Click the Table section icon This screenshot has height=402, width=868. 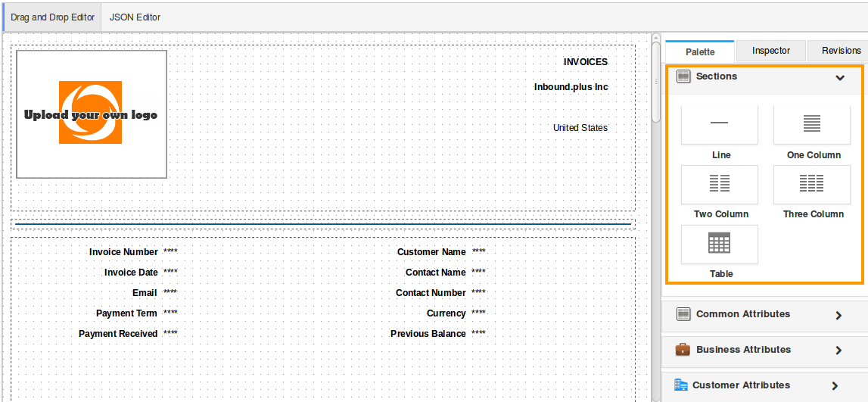point(719,244)
